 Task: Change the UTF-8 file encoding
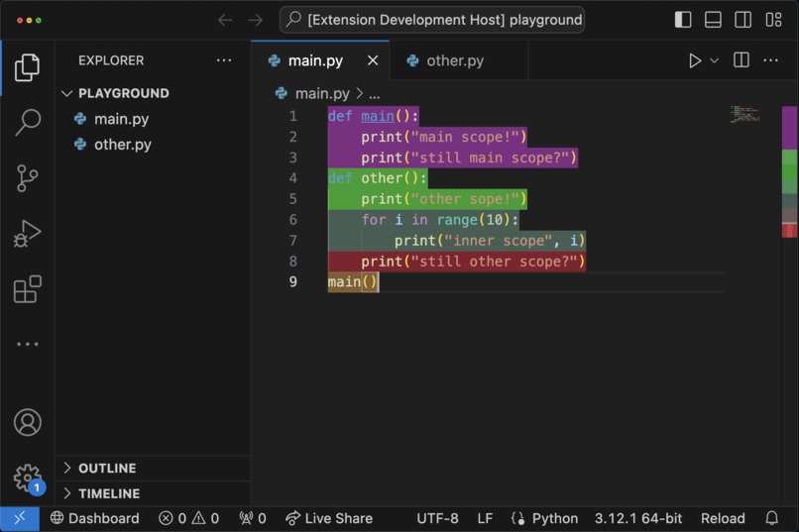coord(437,519)
